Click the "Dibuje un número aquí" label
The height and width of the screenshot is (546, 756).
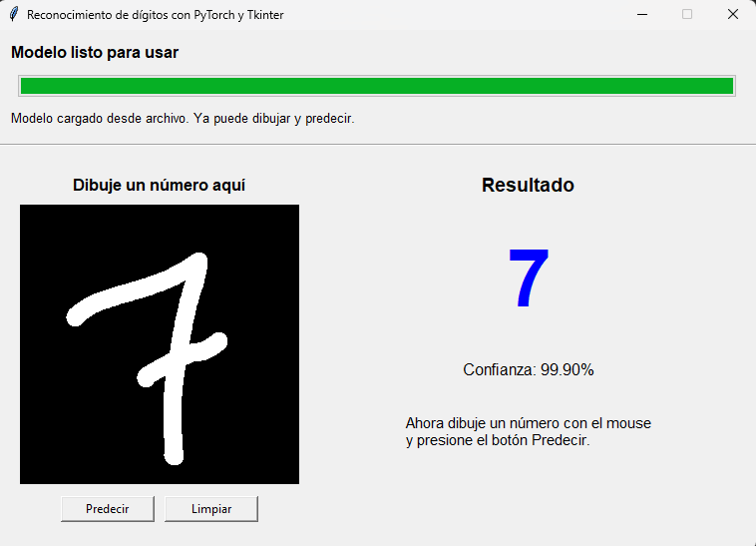[x=159, y=186]
